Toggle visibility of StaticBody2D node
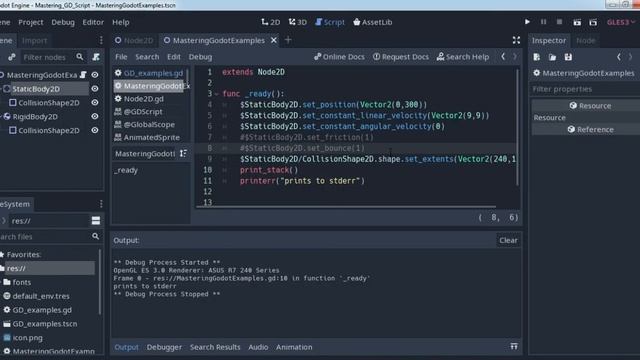The image size is (640, 360). (95, 89)
